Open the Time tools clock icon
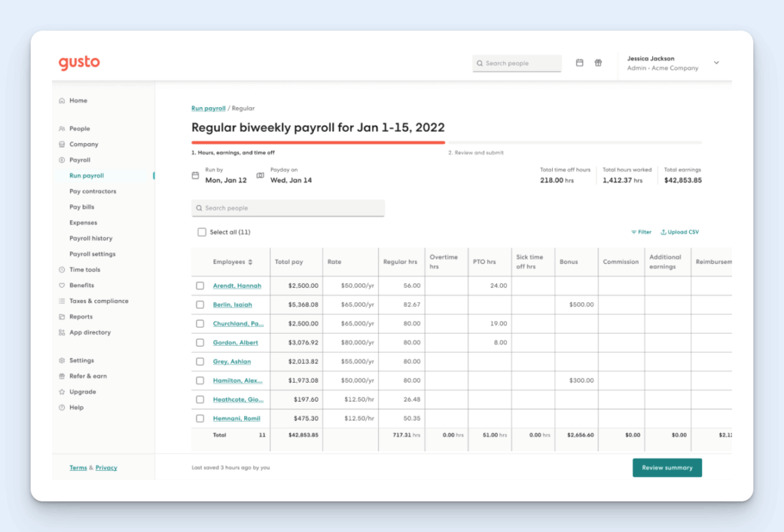The width and height of the screenshot is (784, 532). click(x=61, y=269)
